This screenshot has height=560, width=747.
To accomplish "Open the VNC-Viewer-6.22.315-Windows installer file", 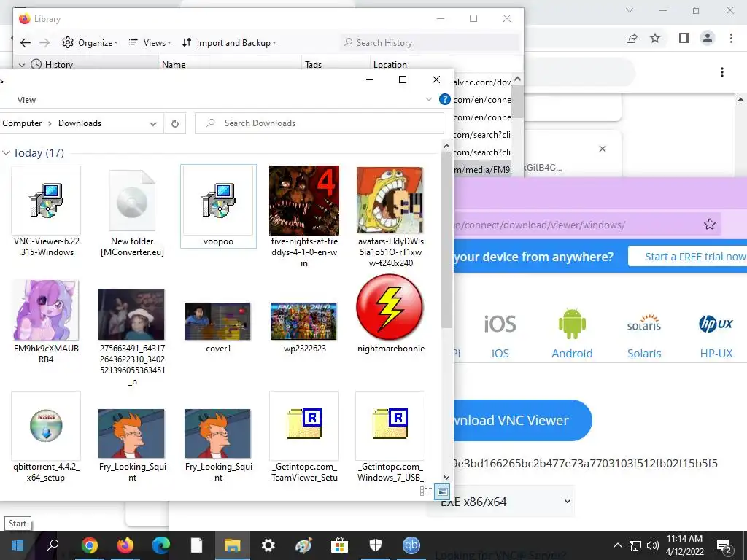I will tap(46, 211).
